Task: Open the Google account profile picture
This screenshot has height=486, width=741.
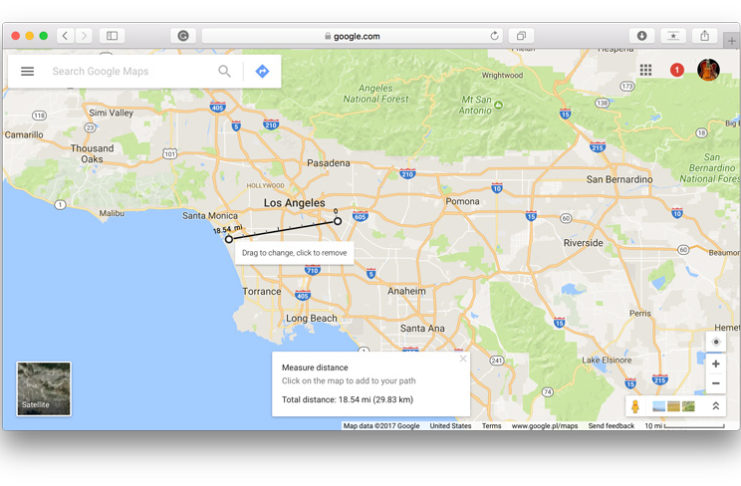Action: [708, 70]
